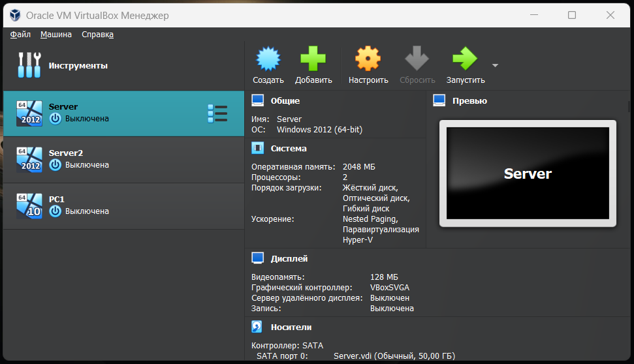Click the 128 МБ video memory value

click(x=384, y=277)
